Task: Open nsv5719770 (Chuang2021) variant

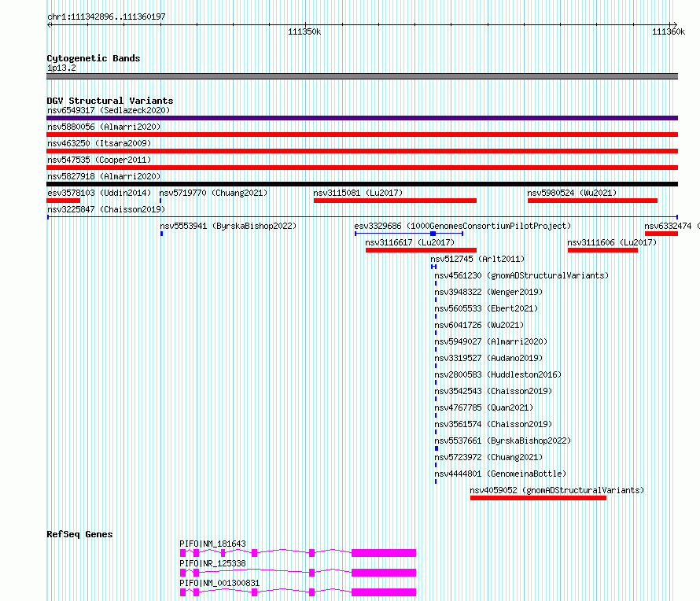Action: coord(213,193)
